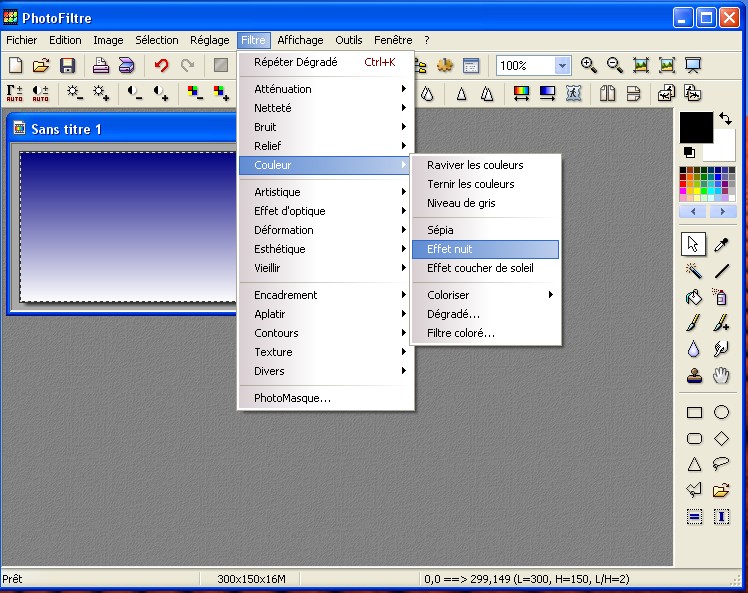
Task: Click the Print icon
Action: click(101, 65)
